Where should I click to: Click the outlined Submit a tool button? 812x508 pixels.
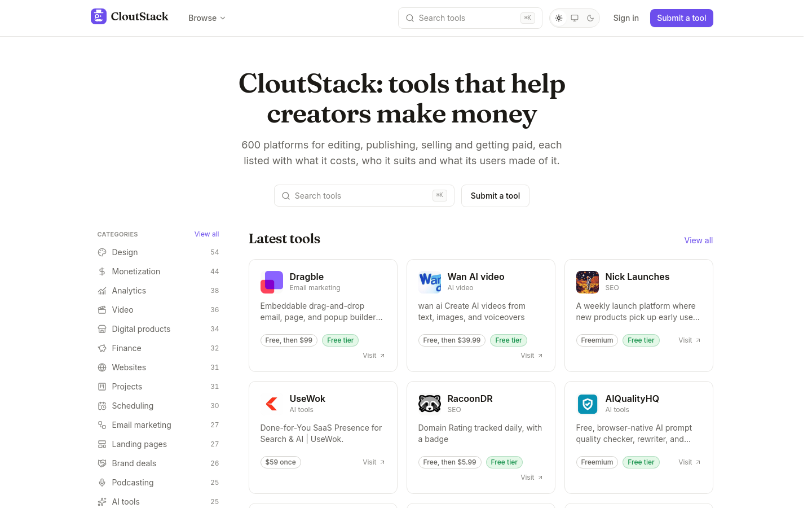click(495, 196)
